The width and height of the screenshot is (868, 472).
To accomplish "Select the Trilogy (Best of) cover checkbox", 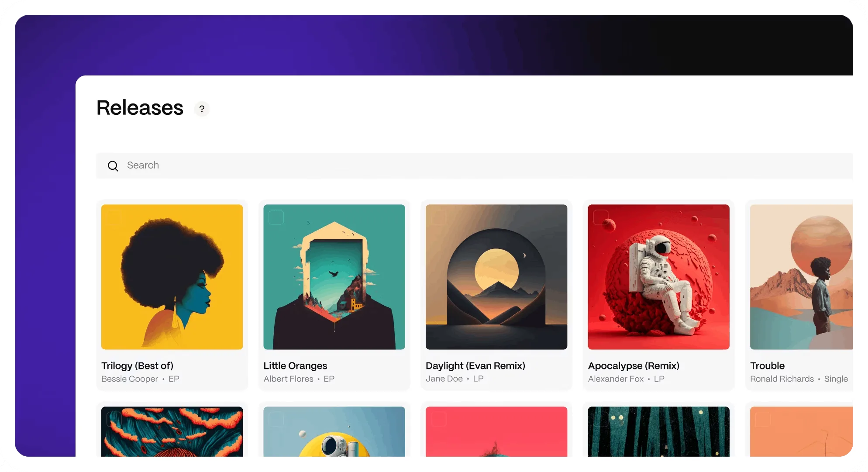I will [x=114, y=217].
